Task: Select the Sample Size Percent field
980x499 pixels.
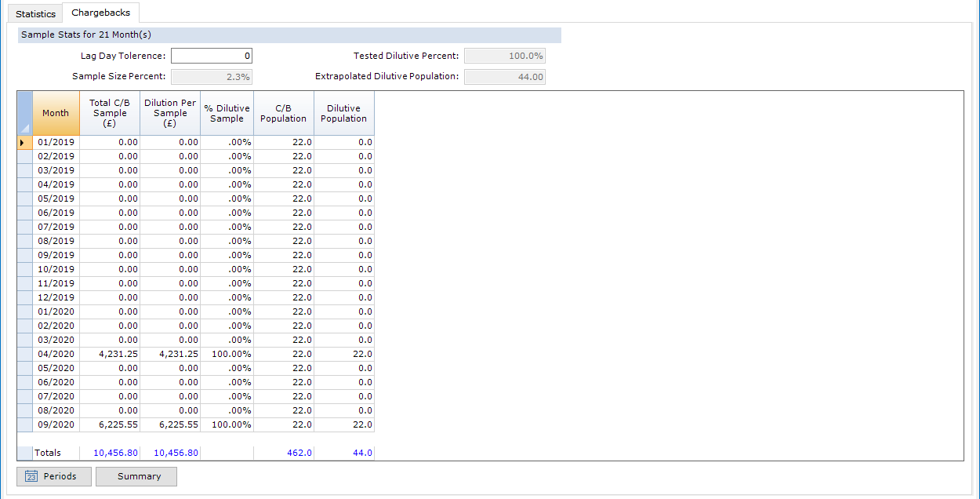Action: tap(211, 76)
